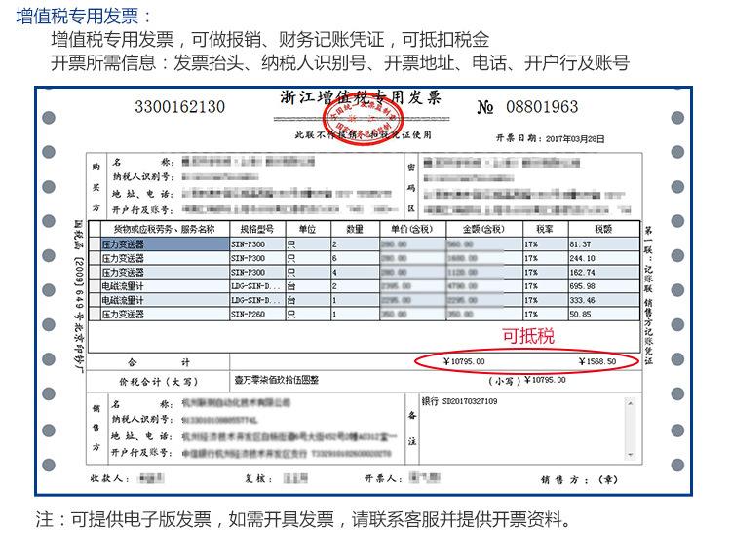Click the 销售方：（章） label
Image resolution: width=731 pixels, height=560 pixels.
[x=579, y=479]
